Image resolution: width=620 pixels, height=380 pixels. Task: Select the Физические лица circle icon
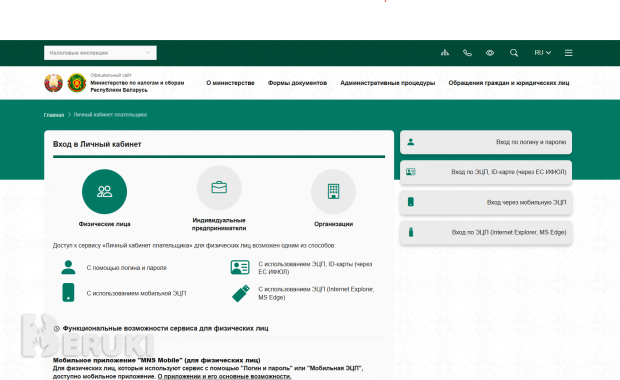tap(104, 191)
